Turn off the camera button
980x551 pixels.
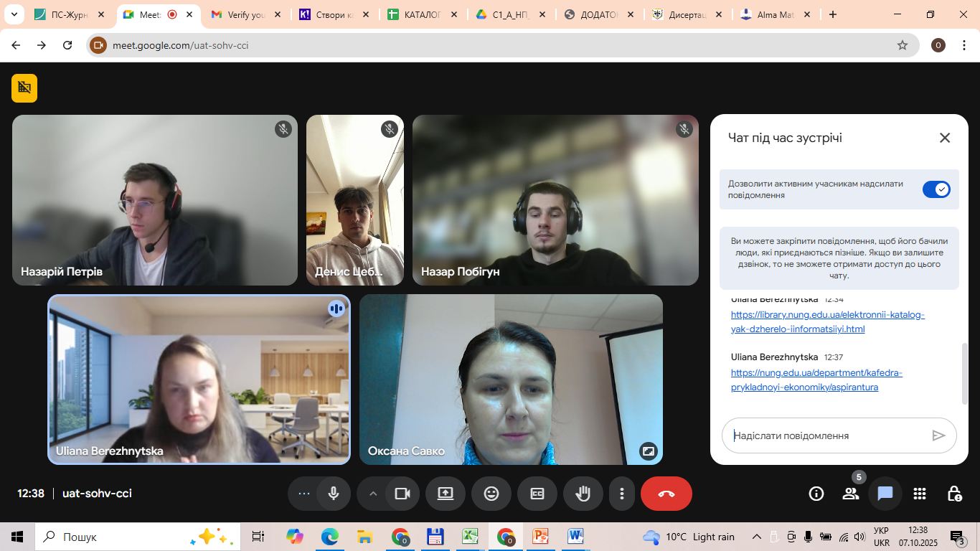click(x=402, y=494)
